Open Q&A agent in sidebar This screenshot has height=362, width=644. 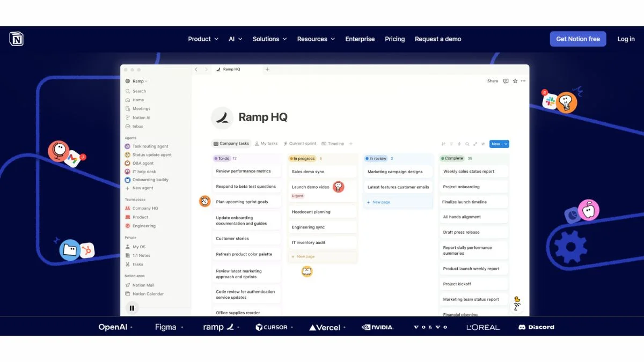tap(140, 163)
